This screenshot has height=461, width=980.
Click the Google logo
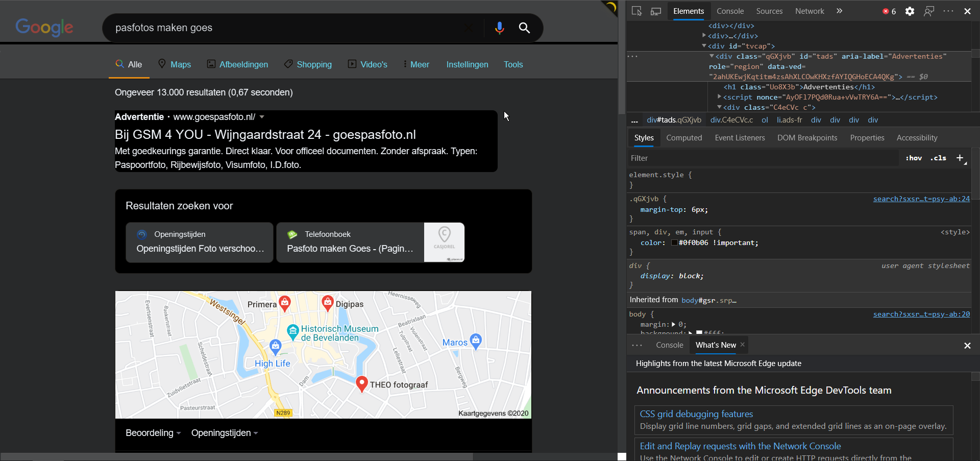point(44,28)
